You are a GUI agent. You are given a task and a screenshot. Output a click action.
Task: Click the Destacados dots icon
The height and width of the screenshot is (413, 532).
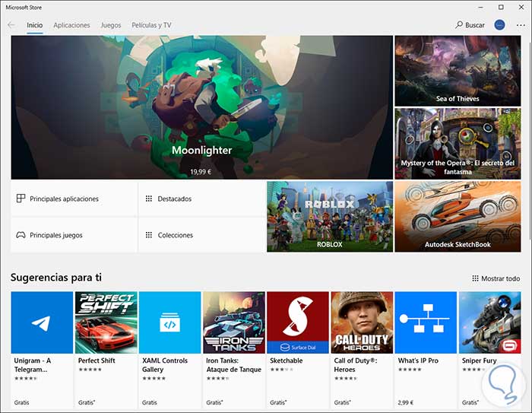(149, 199)
